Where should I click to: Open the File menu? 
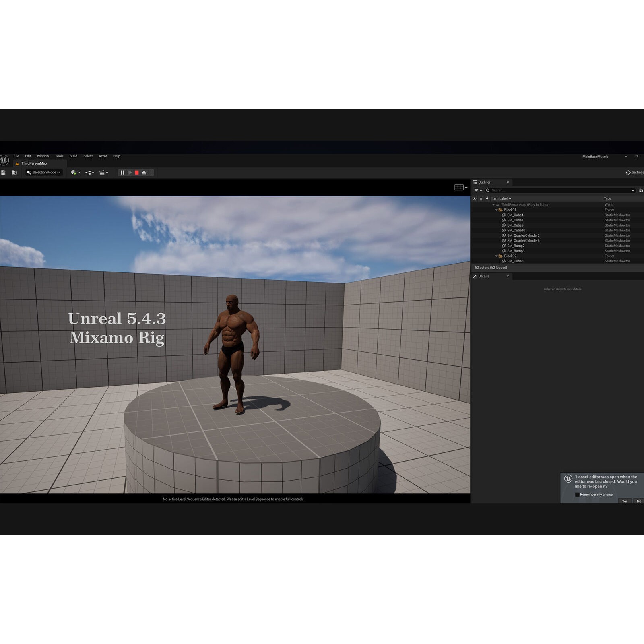16,156
